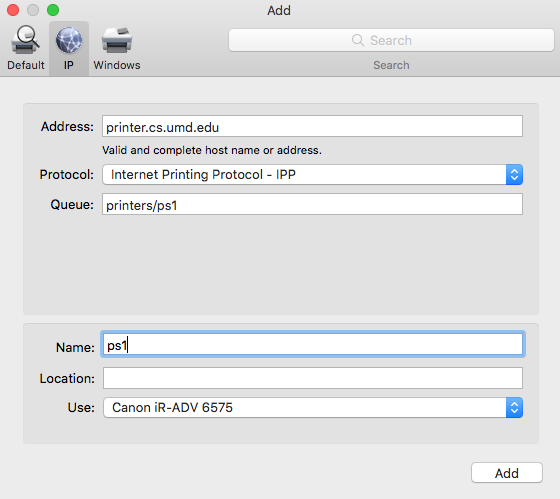This screenshot has height=499, width=560.
Task: Focus the Name field containing ps1
Action: point(313,345)
